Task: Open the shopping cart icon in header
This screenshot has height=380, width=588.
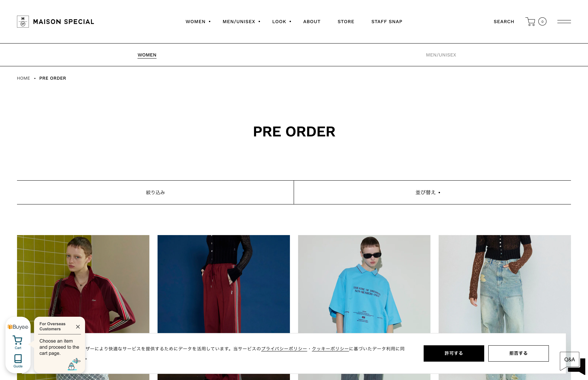Action: [x=530, y=21]
